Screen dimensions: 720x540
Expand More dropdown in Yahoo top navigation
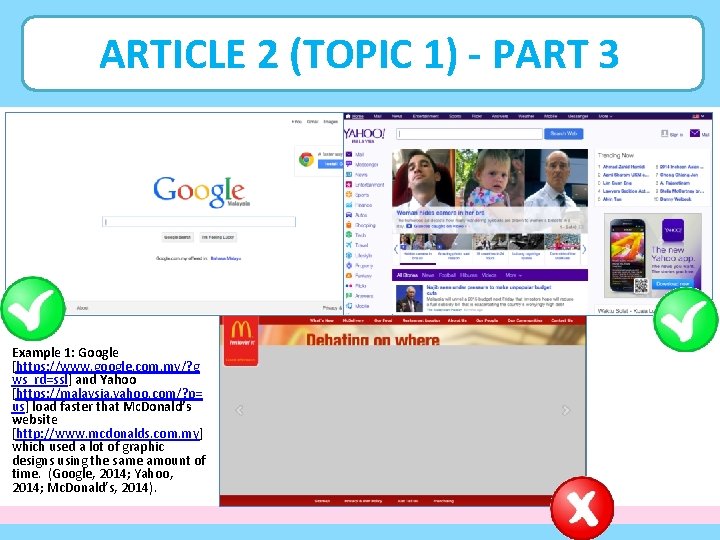coord(605,116)
